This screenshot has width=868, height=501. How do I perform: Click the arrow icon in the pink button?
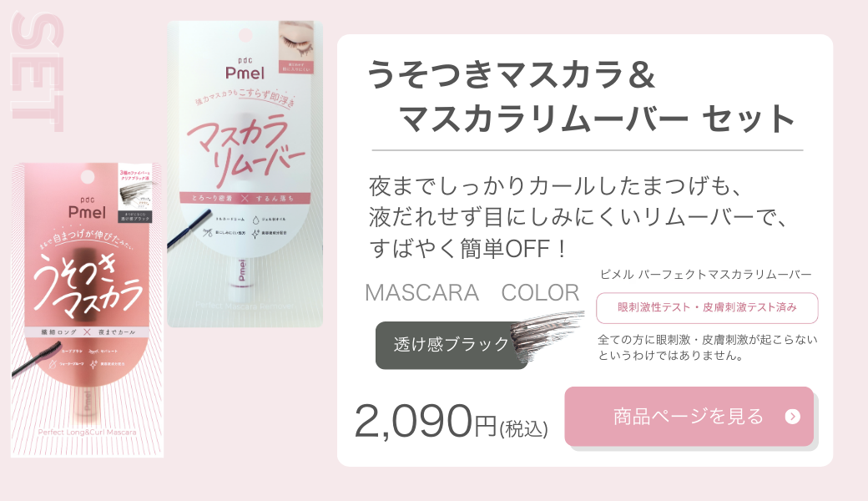click(793, 417)
